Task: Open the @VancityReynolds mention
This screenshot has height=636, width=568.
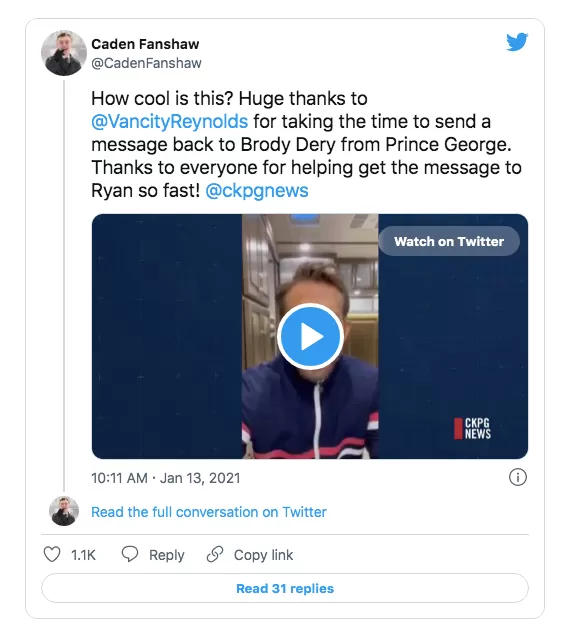Action: [x=170, y=121]
